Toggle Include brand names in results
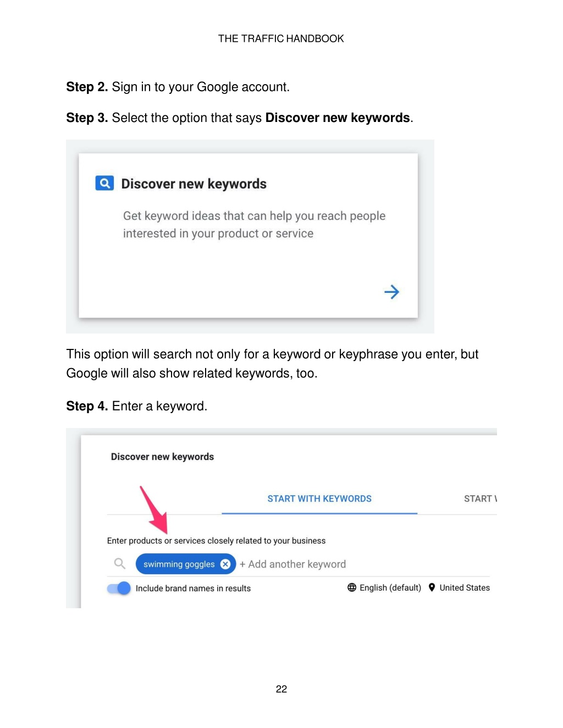This screenshot has height=728, width=563. click(x=119, y=588)
